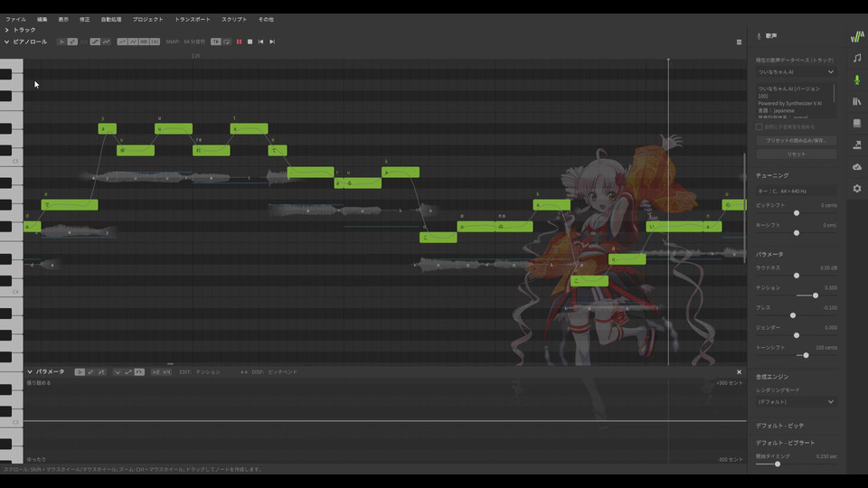
Task: Expand the デフォルト - ピッチ section
Action: tap(780, 426)
